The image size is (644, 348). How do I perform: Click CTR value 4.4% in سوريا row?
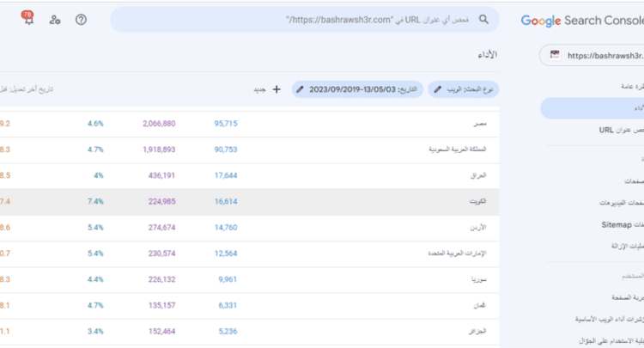pyautogui.click(x=95, y=279)
